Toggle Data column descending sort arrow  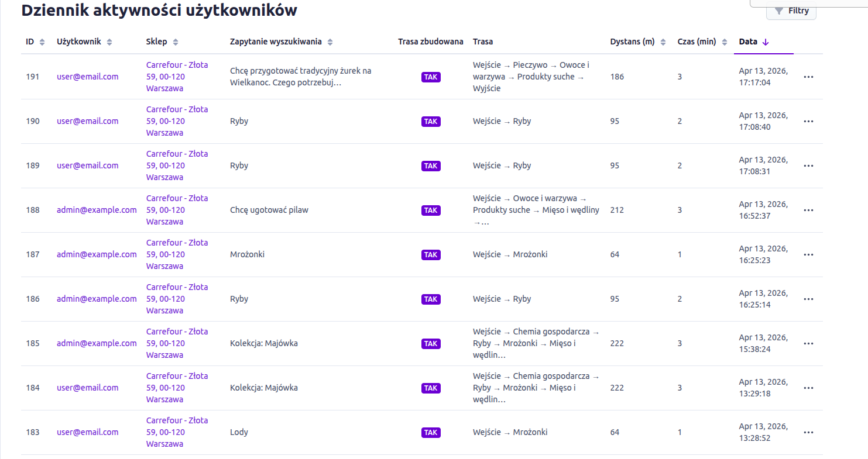[766, 42]
